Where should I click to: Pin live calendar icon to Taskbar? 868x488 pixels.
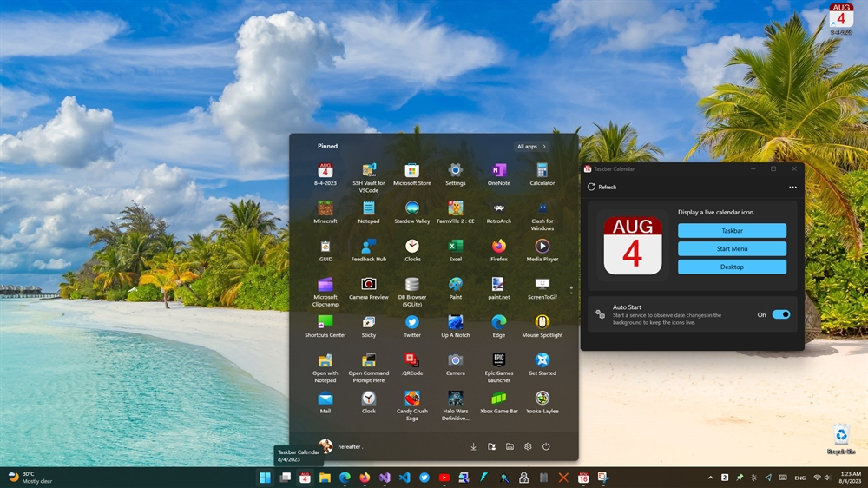click(732, 230)
